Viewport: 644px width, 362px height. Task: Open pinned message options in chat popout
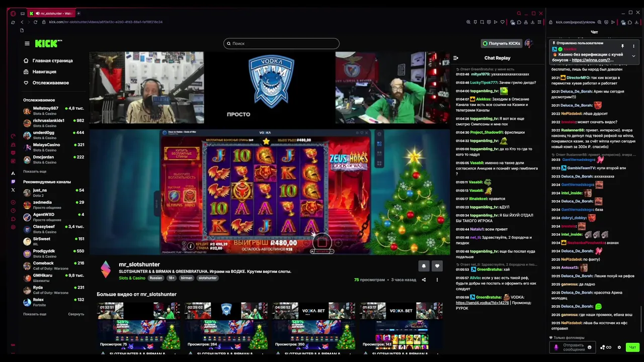coord(633,46)
